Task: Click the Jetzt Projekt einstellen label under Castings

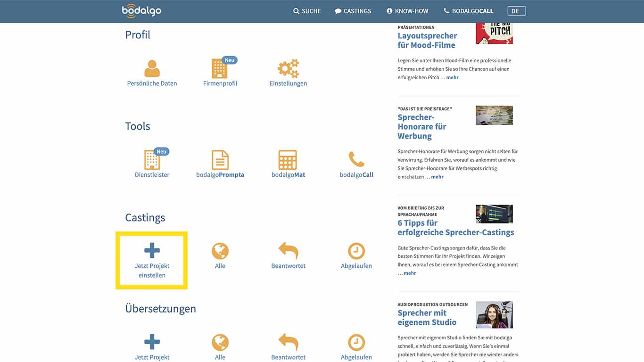Action: click(152, 271)
